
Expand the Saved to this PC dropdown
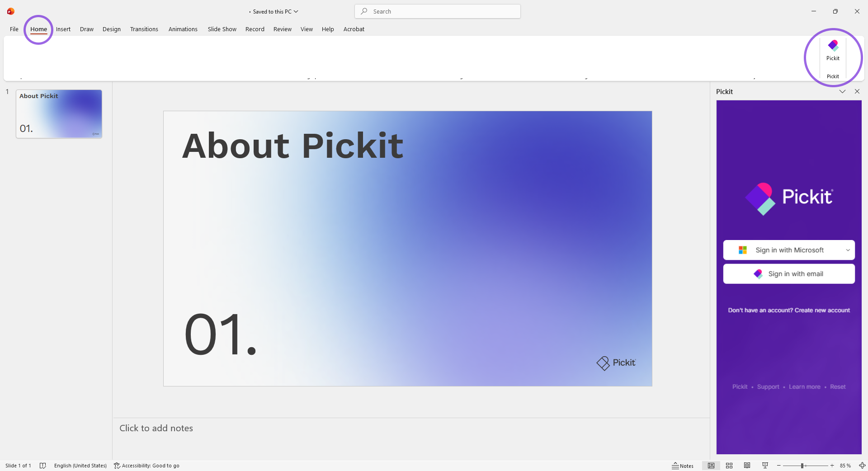tap(296, 11)
